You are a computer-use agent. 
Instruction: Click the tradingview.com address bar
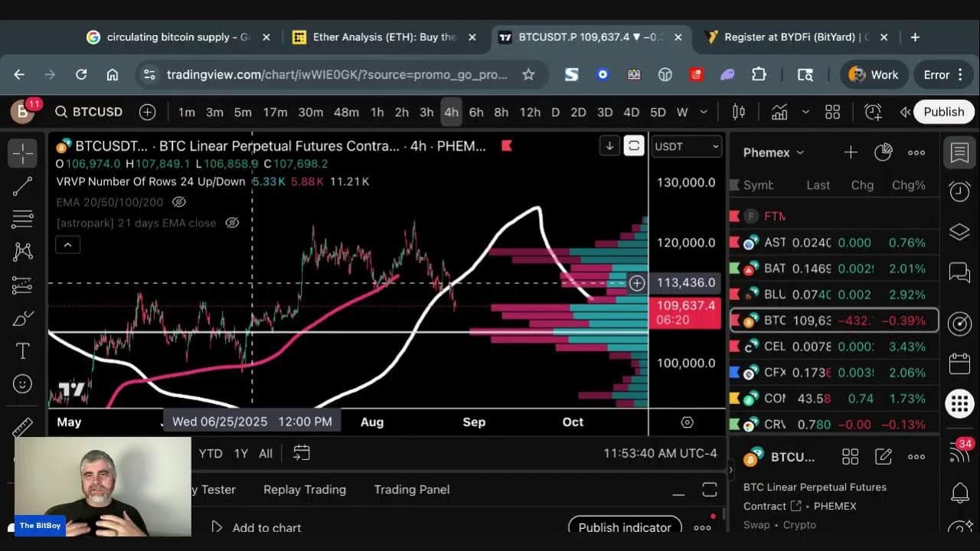point(337,74)
